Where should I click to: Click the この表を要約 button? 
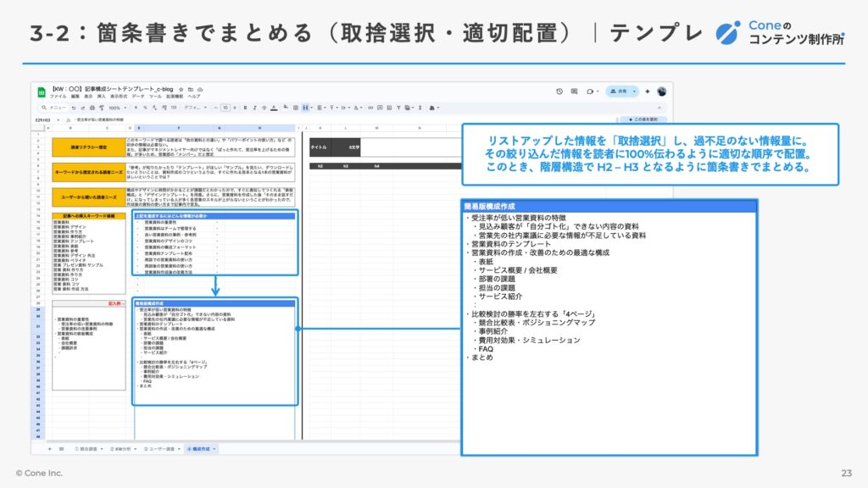pyautogui.click(x=643, y=119)
